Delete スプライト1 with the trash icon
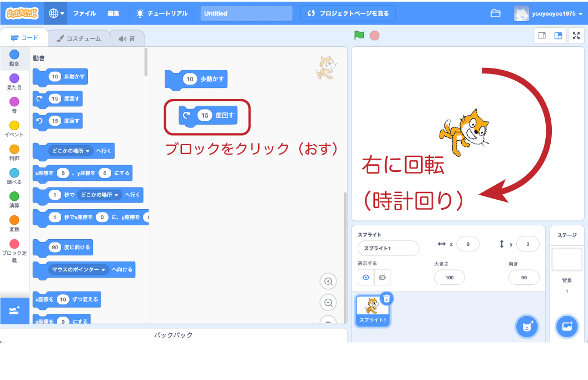This screenshot has width=588, height=380. coord(387,299)
